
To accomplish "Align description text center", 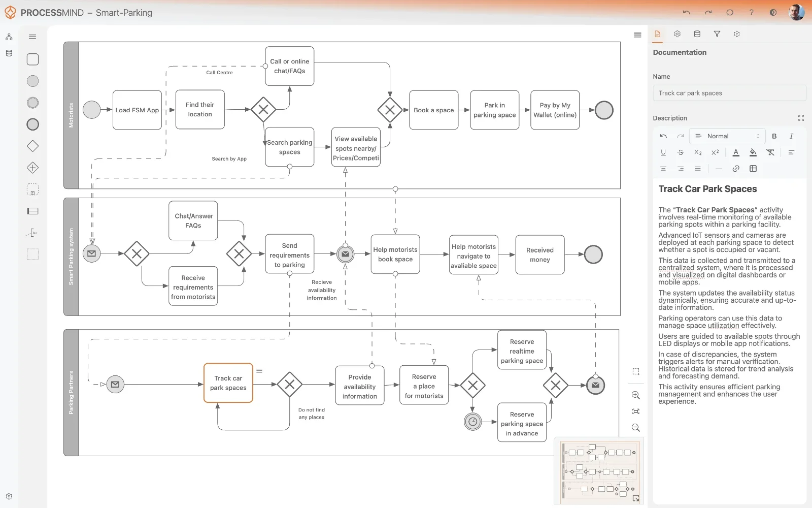I will point(663,169).
